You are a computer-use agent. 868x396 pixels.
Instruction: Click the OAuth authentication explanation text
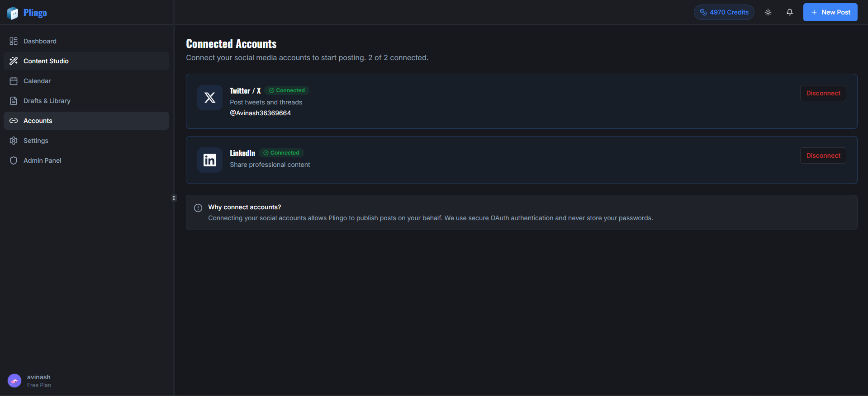coord(431,218)
